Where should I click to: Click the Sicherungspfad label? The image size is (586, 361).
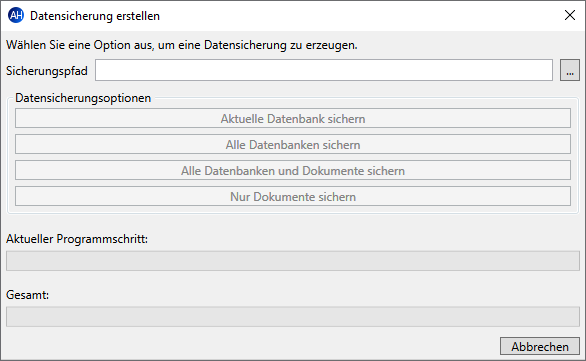point(47,71)
